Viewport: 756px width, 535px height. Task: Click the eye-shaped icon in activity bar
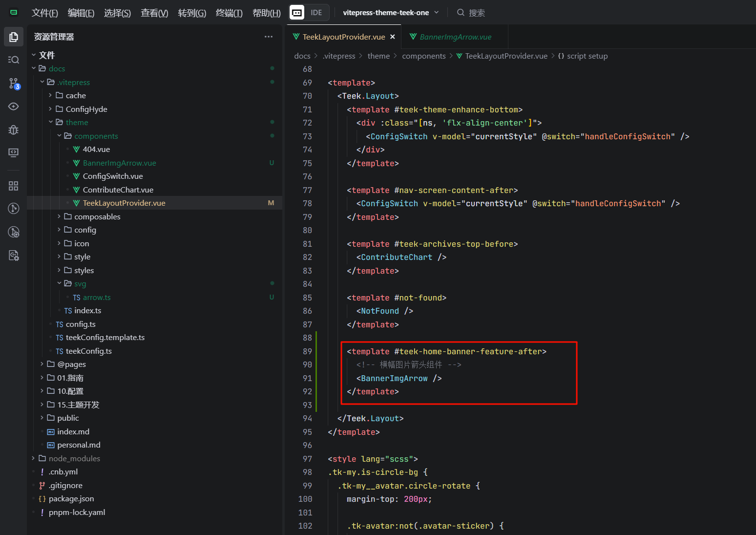tap(14, 107)
